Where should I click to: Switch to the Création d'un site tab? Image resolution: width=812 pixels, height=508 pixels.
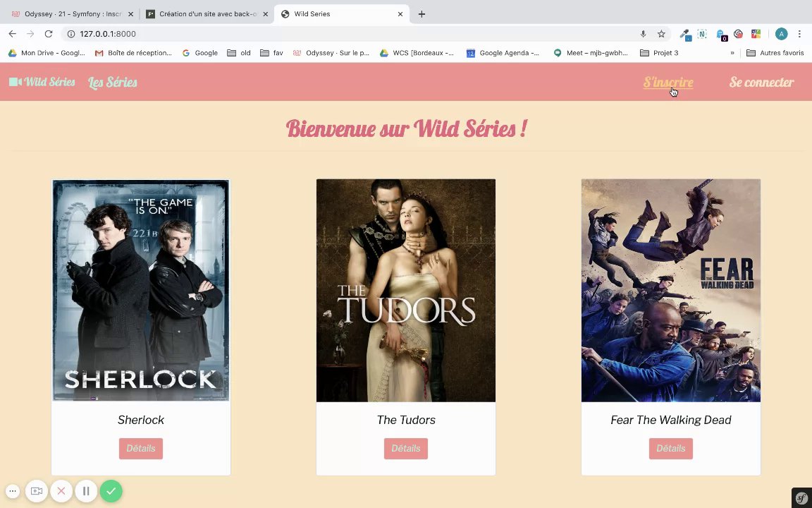[207, 14]
